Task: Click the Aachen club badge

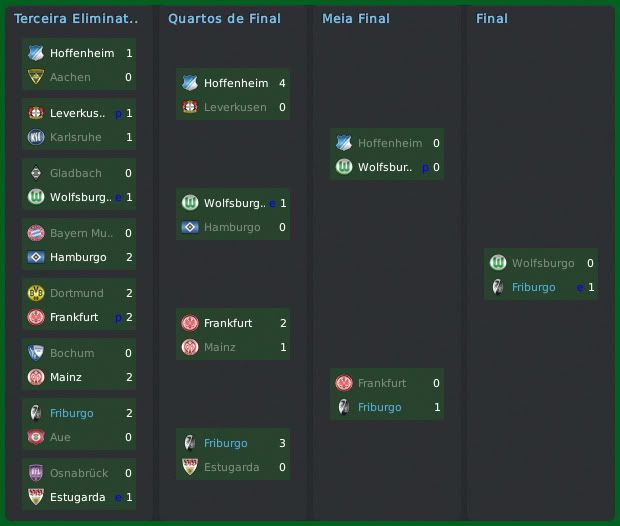Action: pos(36,77)
